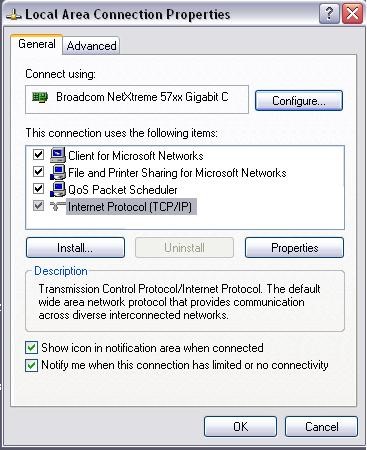
Task: Select the General tab
Action: click(x=37, y=44)
